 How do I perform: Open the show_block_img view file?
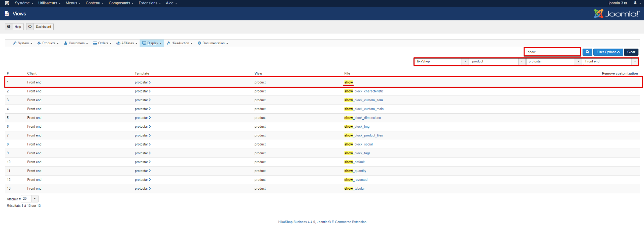[357, 127]
